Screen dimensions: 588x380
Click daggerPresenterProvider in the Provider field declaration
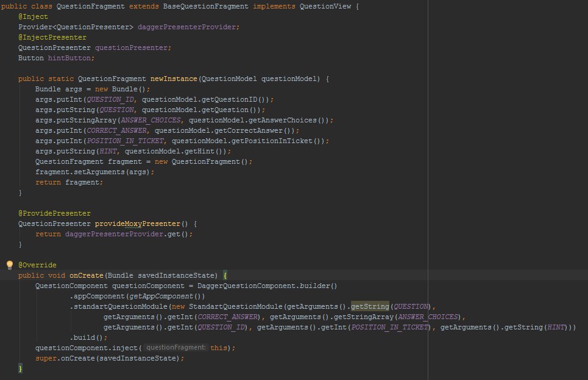pyautogui.click(x=186, y=27)
